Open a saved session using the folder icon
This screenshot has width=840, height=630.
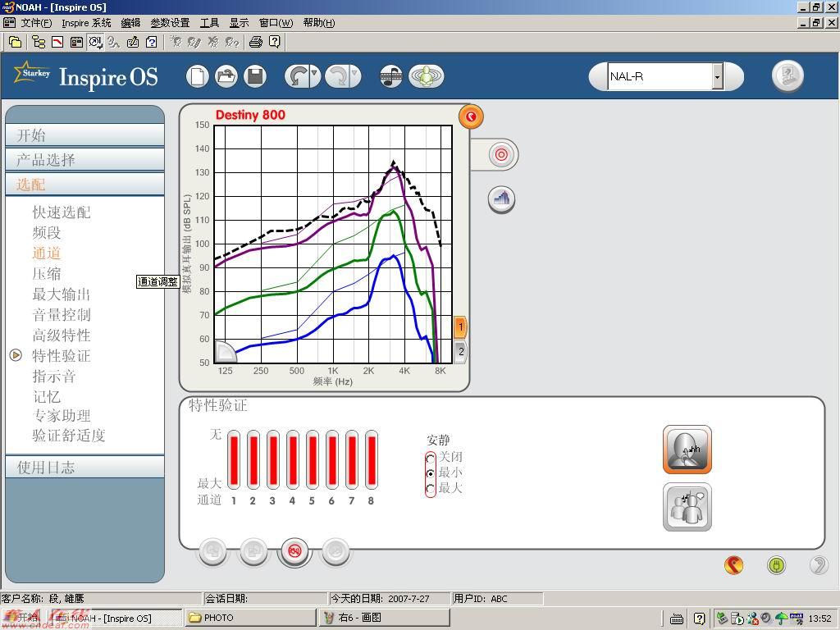226,76
